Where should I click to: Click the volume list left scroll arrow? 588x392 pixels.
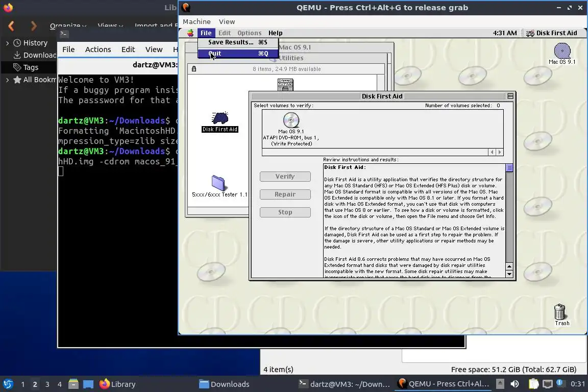(493, 152)
